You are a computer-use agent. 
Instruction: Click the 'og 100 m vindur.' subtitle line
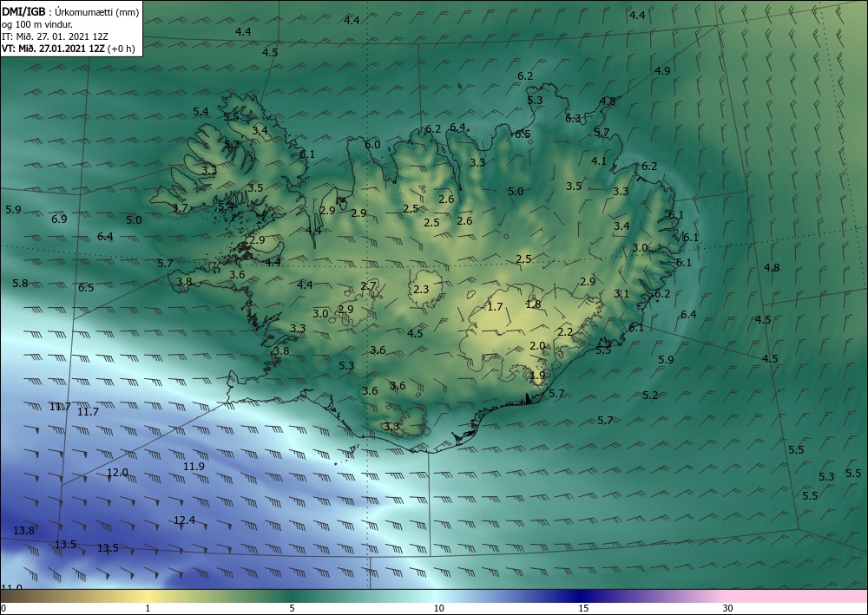click(37, 24)
